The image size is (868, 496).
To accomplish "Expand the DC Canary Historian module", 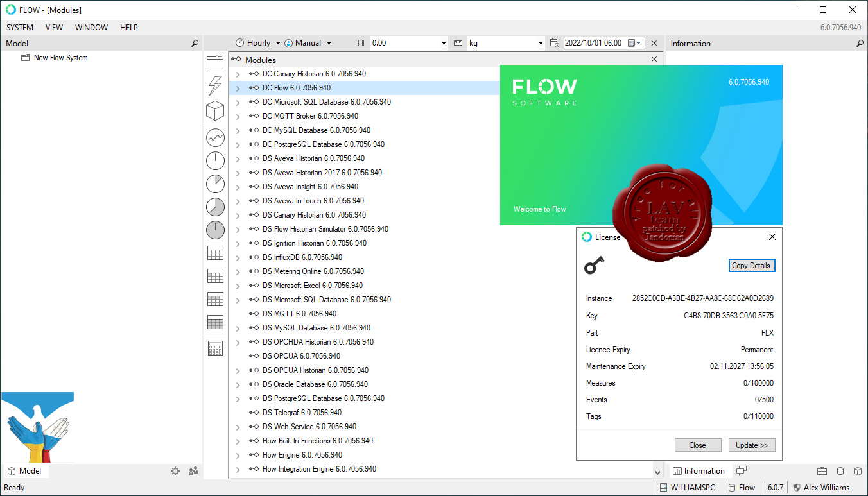I will [x=238, y=74].
